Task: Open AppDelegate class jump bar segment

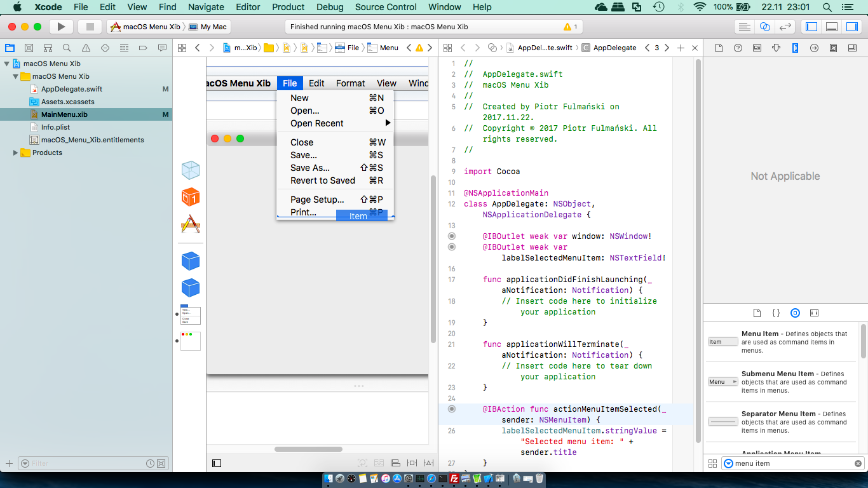Action: [609, 48]
